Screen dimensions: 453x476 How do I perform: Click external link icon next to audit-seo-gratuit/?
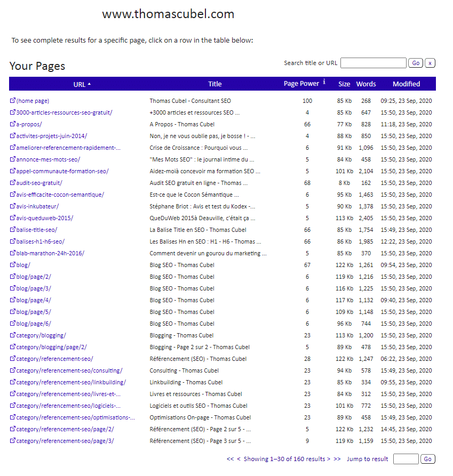(x=12, y=182)
